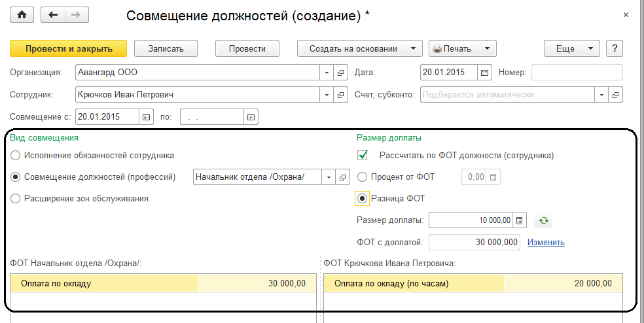Open the Еще menu
Image resolution: width=644 pixels, height=323 pixels.
coord(571,48)
